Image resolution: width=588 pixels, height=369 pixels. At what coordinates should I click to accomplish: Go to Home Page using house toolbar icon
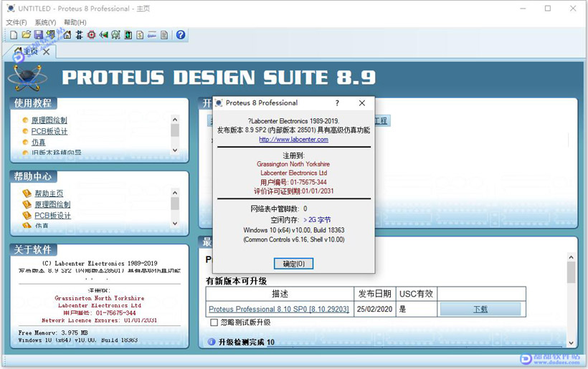[67, 35]
